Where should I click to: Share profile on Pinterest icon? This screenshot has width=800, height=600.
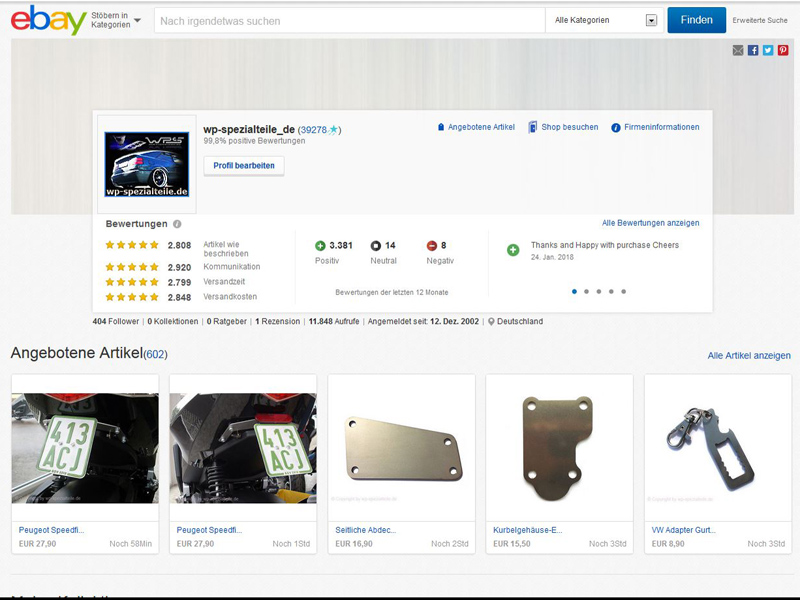(783, 50)
